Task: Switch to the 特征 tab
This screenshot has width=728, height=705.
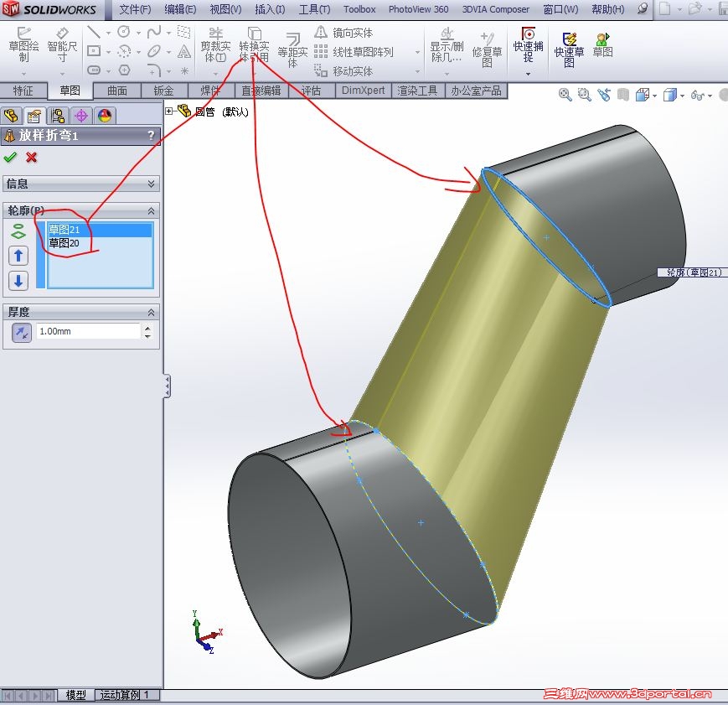Action: tap(23, 91)
